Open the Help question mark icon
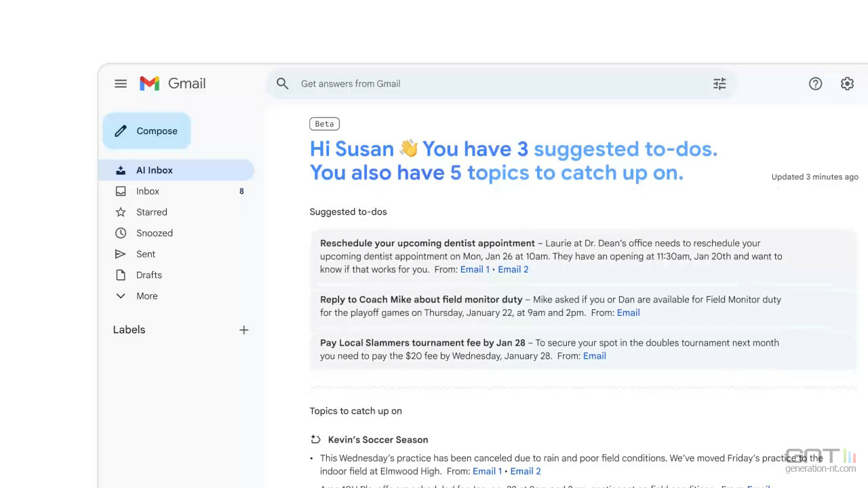This screenshot has width=868, height=488. pos(815,83)
